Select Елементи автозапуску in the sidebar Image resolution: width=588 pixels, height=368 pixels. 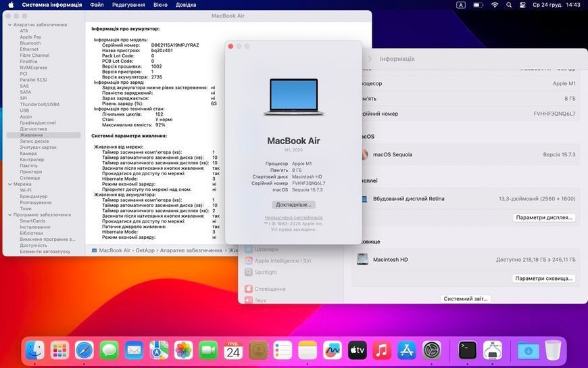(45, 252)
